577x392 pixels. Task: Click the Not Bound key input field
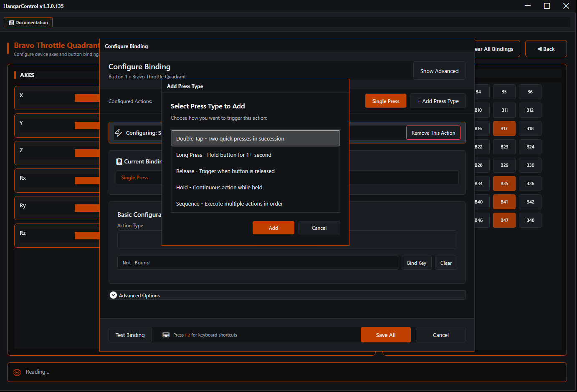pyautogui.click(x=258, y=263)
